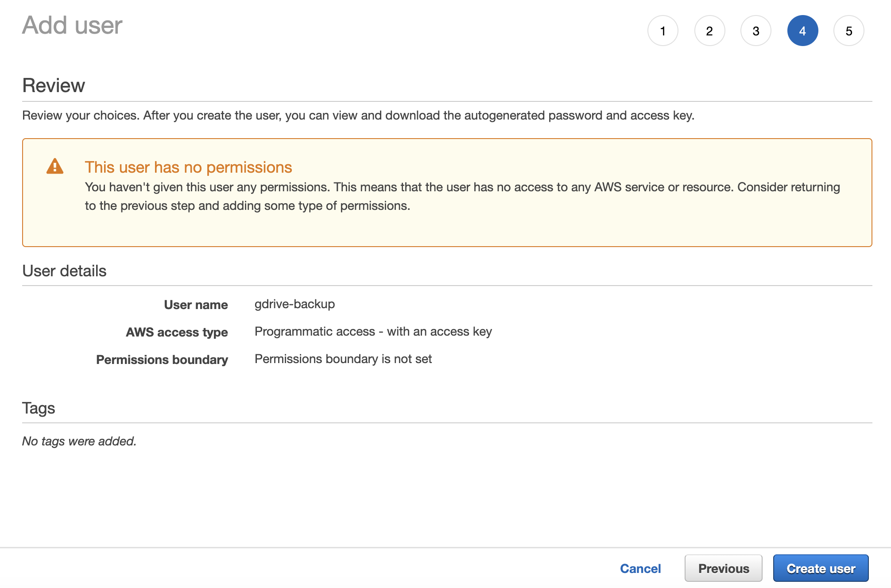Go to step 2 of wizard
The height and width of the screenshot is (588, 891).
(709, 31)
